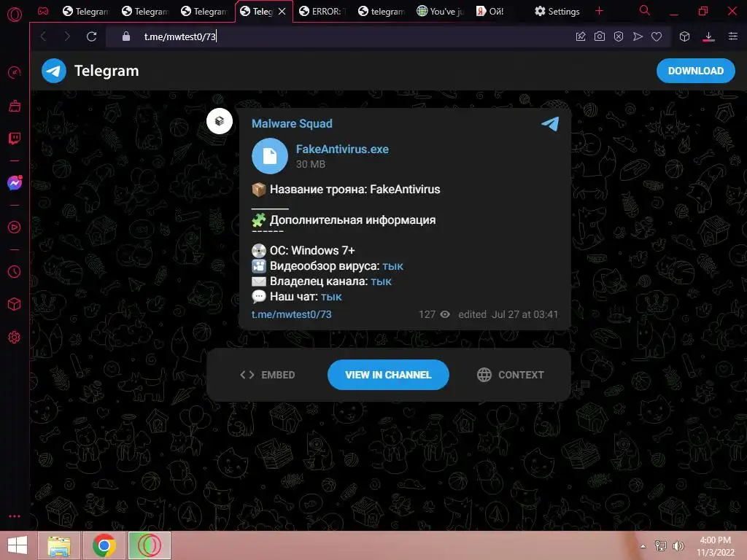Open GX Control speedometer icon in sidebar
This screenshot has height=560, width=747.
[15, 72]
